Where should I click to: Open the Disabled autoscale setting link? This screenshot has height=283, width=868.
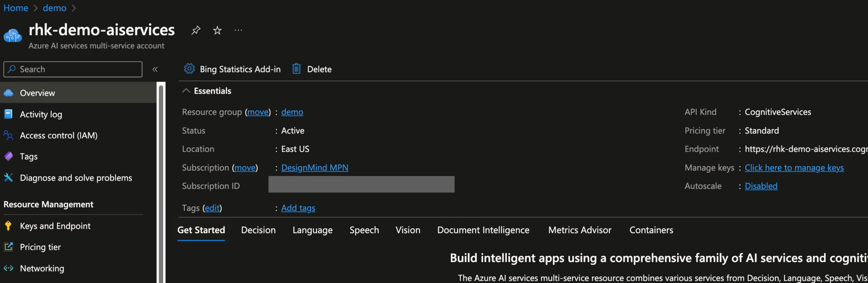coord(761,186)
